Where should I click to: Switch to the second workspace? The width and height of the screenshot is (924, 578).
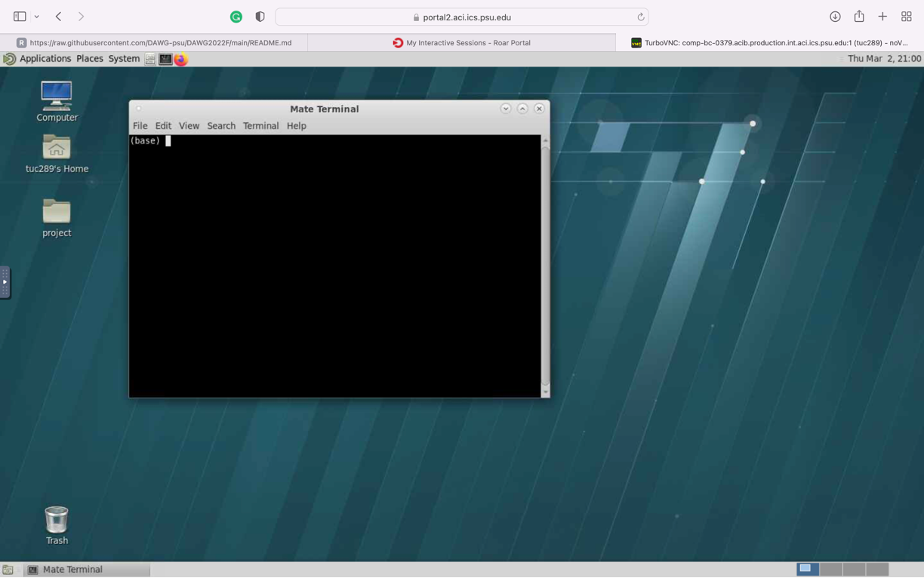830,569
